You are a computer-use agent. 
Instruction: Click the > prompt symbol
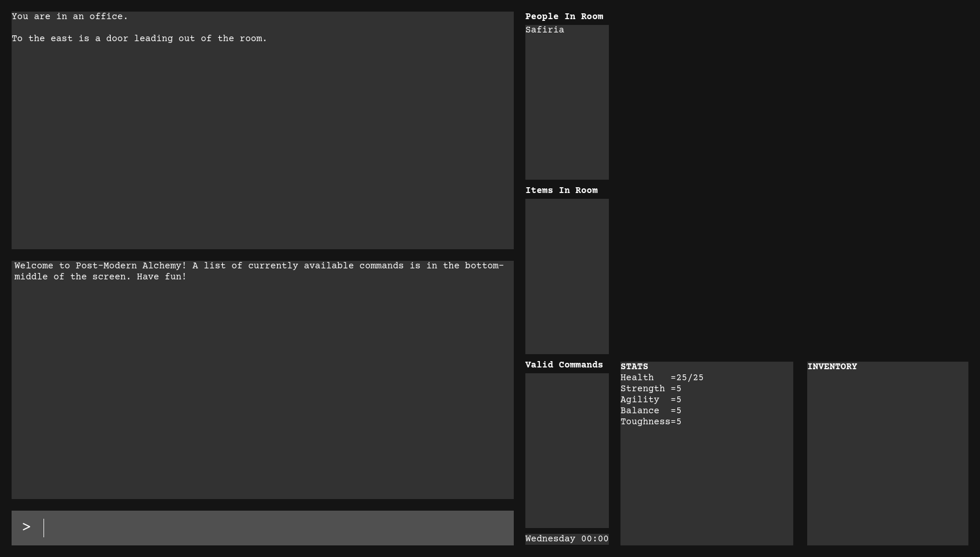point(26,527)
